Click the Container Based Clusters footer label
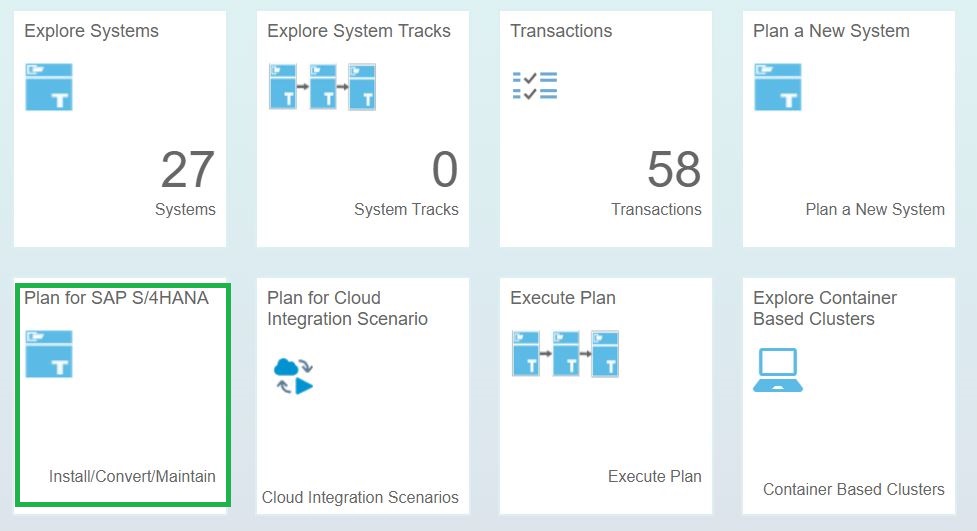 tap(854, 489)
